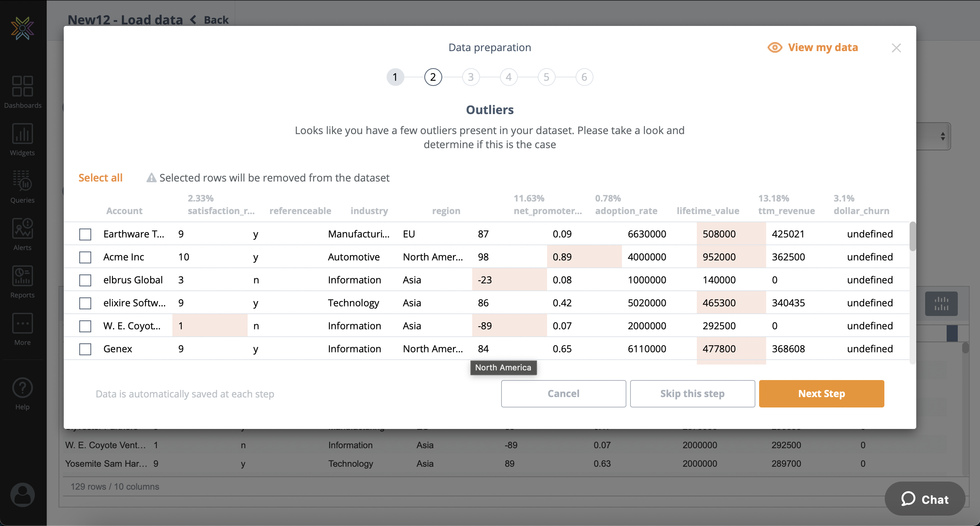Click the Help question mark icon
The image size is (980, 526).
[x=23, y=388]
